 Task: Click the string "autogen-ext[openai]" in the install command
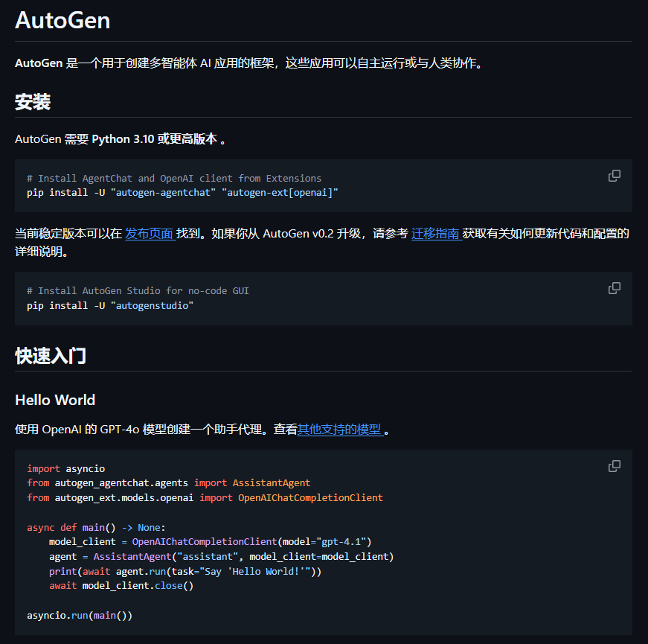pos(280,193)
